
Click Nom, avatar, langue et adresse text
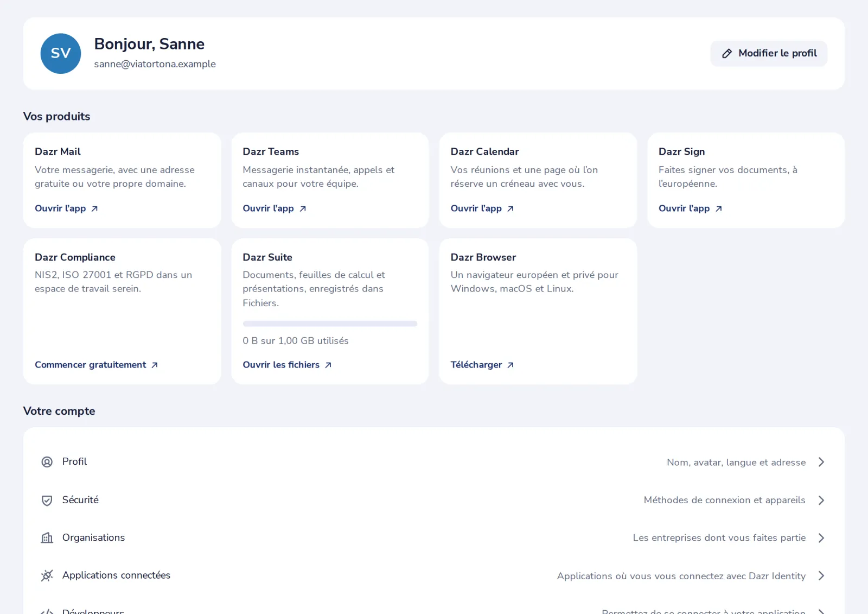coord(736,463)
